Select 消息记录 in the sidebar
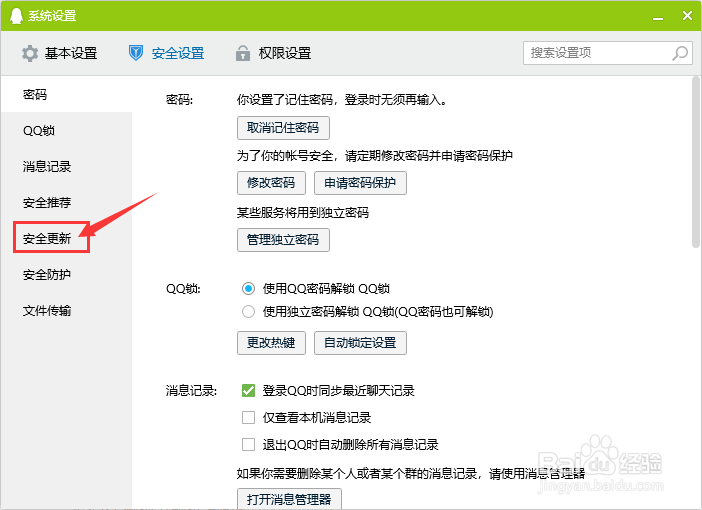This screenshot has height=510, width=702. click(66, 167)
